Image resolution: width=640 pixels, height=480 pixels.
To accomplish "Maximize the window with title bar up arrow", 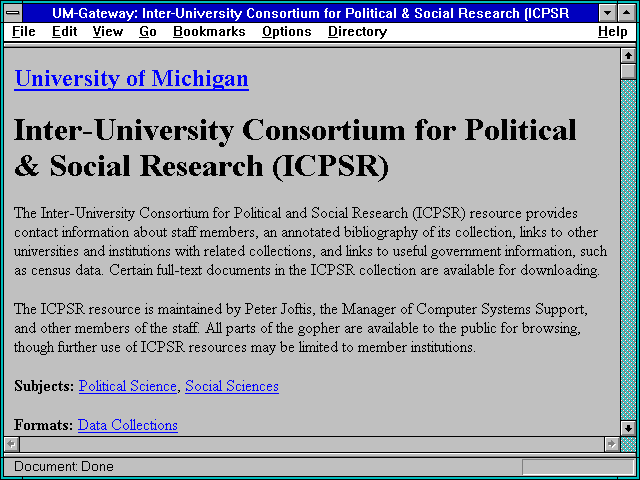I will [627, 13].
